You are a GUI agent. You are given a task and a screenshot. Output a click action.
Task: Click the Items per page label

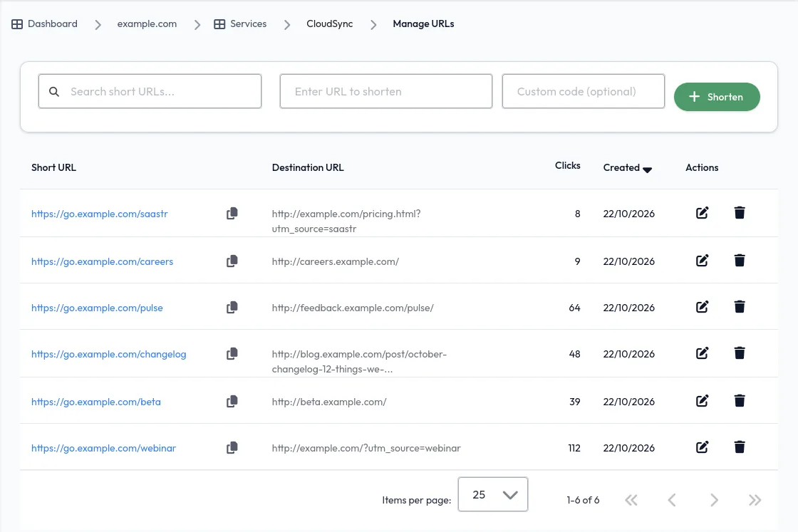pos(416,500)
